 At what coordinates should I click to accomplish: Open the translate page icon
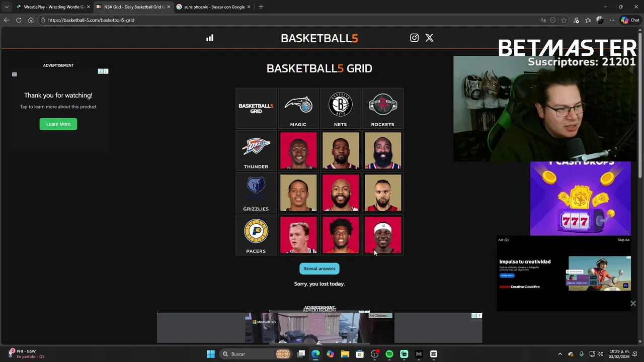point(543,20)
